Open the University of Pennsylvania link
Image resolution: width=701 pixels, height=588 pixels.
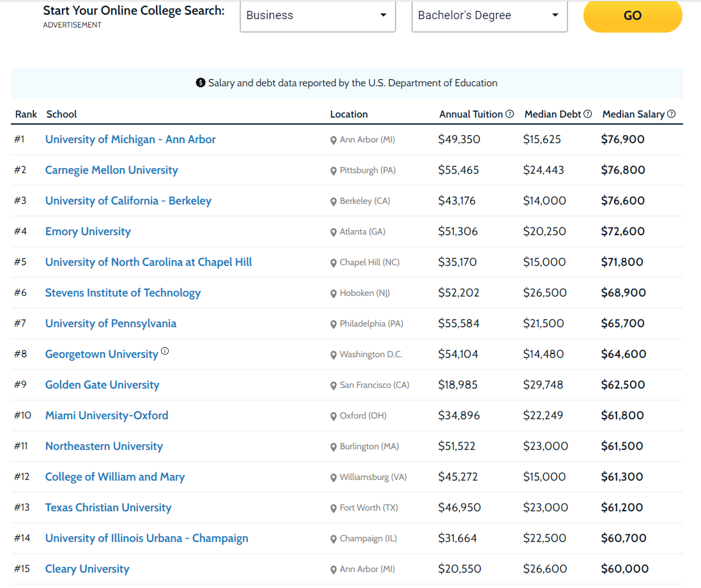tap(111, 323)
